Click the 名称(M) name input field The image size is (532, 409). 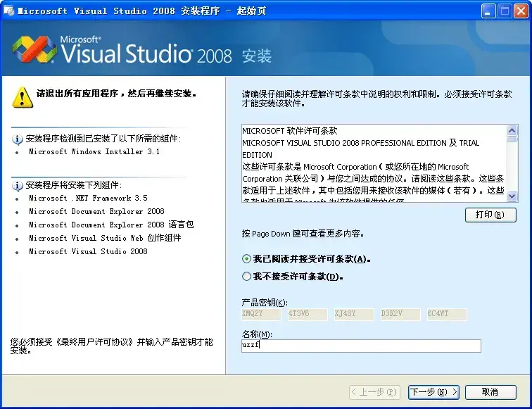click(x=361, y=346)
